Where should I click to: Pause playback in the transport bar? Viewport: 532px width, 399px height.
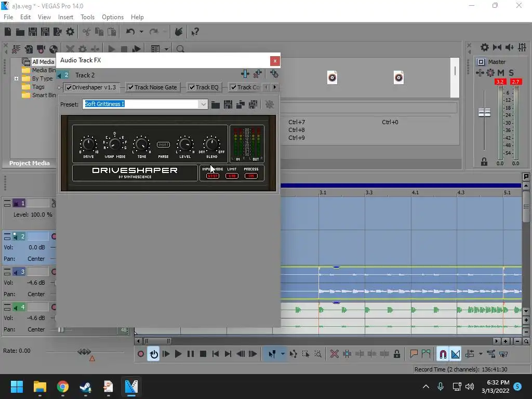pyautogui.click(x=191, y=354)
